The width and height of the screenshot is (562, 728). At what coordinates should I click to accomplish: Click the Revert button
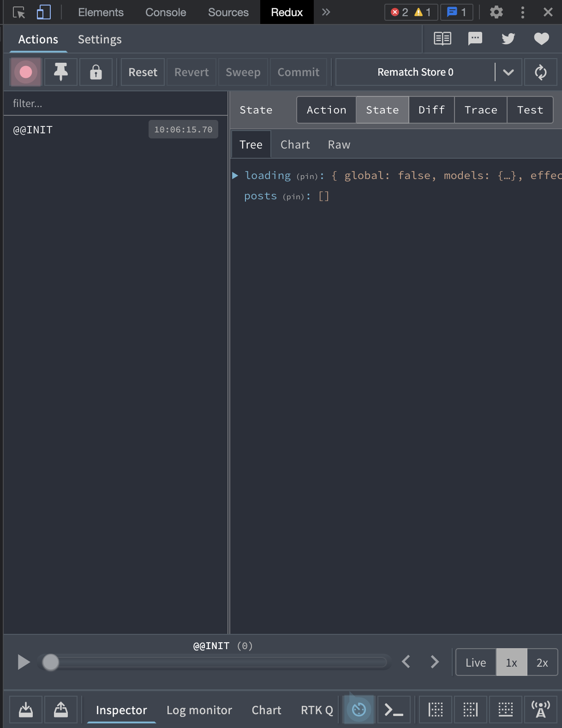[x=191, y=72]
